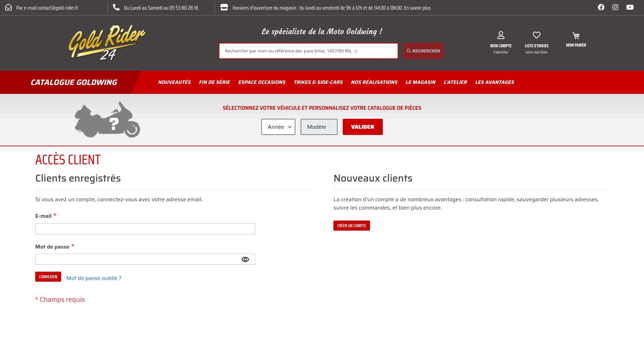Click the phone handset icon
644x349 pixels.
click(x=116, y=7)
